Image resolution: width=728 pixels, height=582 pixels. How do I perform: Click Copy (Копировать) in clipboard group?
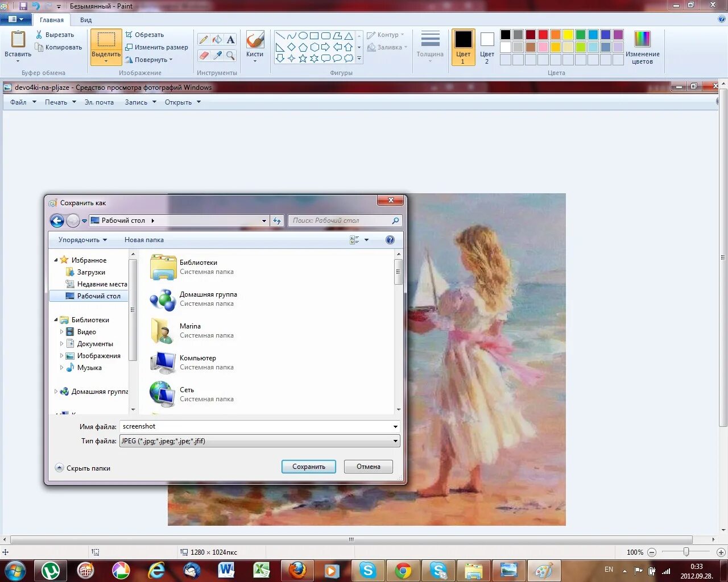click(59, 47)
